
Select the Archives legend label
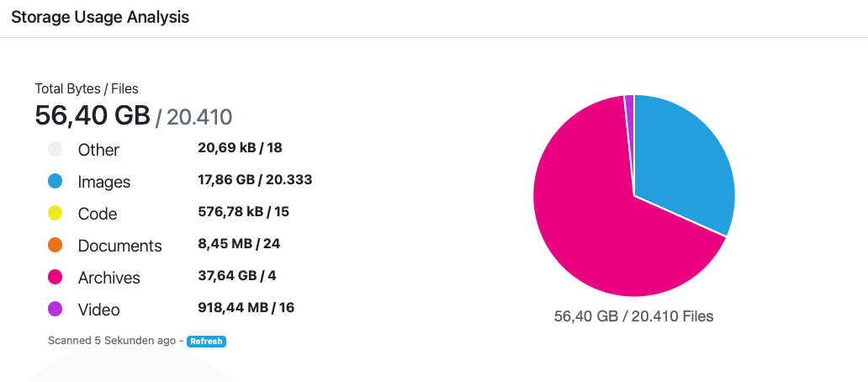[x=108, y=278]
